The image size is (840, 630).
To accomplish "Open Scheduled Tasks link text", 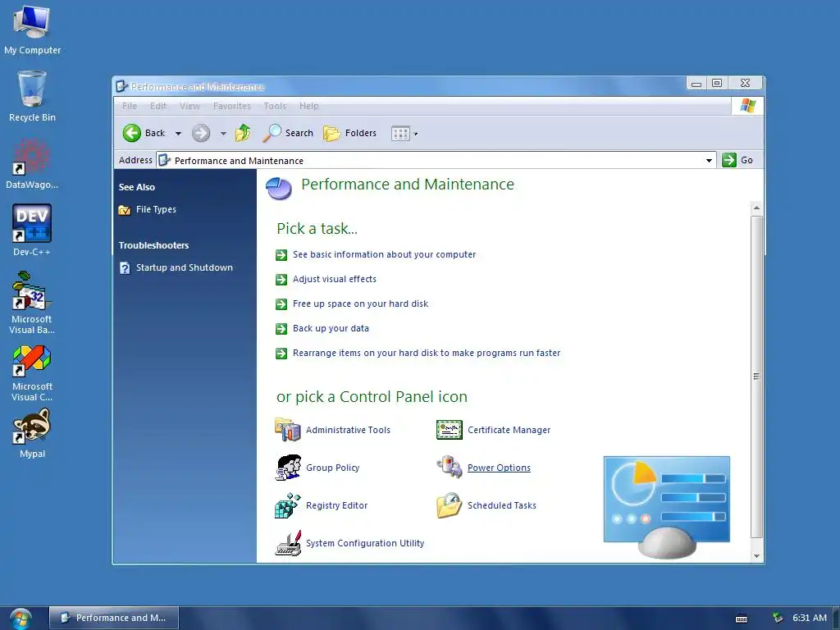I will [501, 505].
